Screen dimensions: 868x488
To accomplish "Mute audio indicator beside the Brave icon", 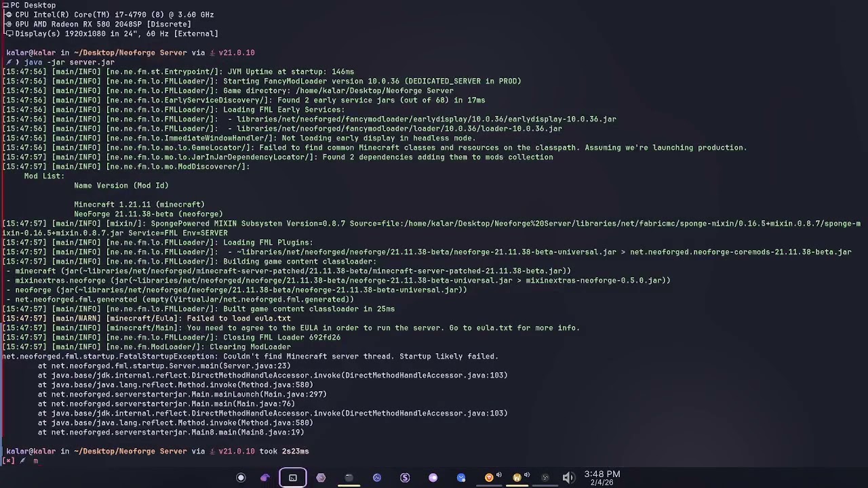I will pyautogui.click(x=499, y=475).
